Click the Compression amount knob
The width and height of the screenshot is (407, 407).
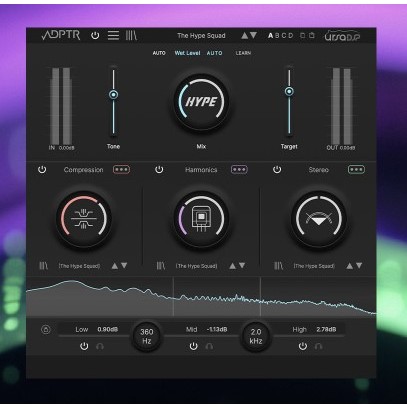84,219
